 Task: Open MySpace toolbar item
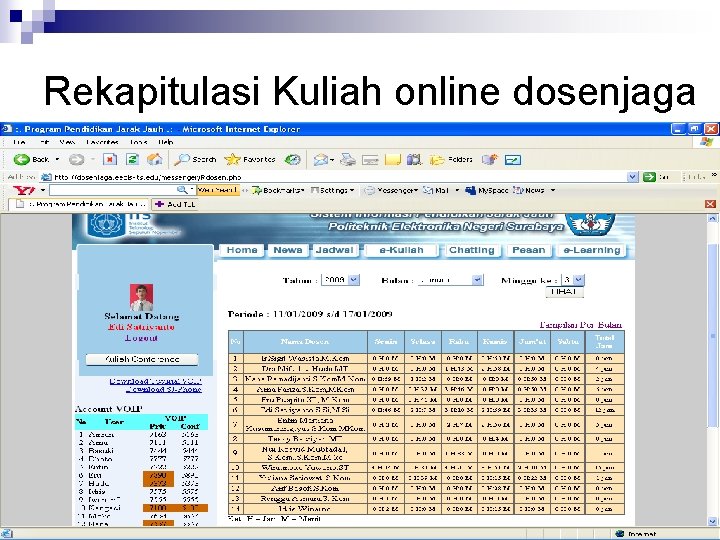point(486,190)
